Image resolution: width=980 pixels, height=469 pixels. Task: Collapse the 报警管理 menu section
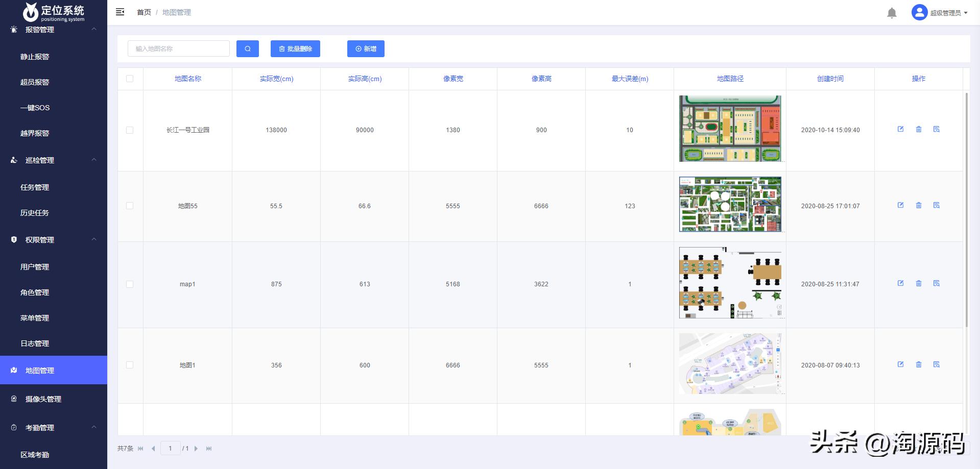(x=93, y=29)
